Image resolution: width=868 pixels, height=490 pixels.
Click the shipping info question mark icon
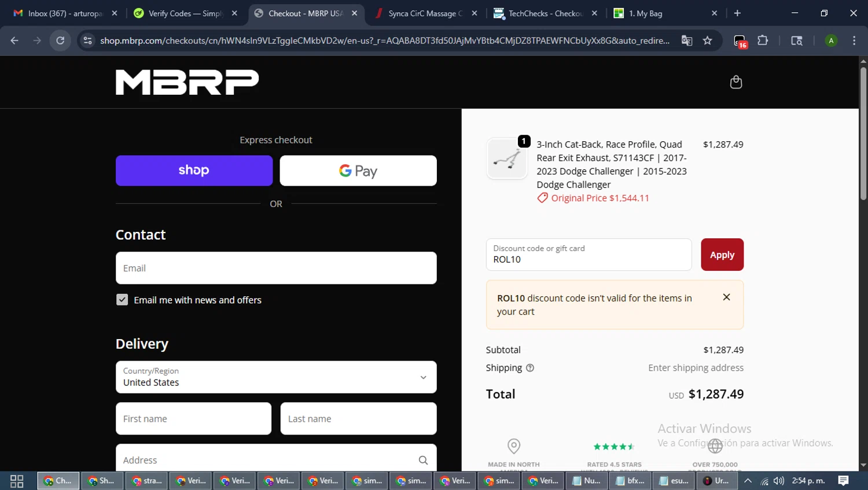(x=529, y=368)
